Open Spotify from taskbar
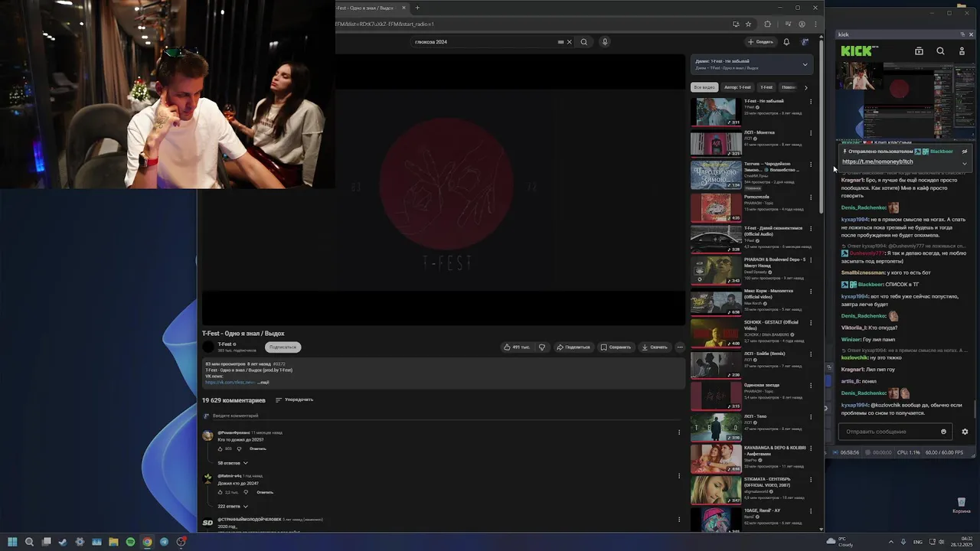The image size is (980, 551). click(130, 542)
